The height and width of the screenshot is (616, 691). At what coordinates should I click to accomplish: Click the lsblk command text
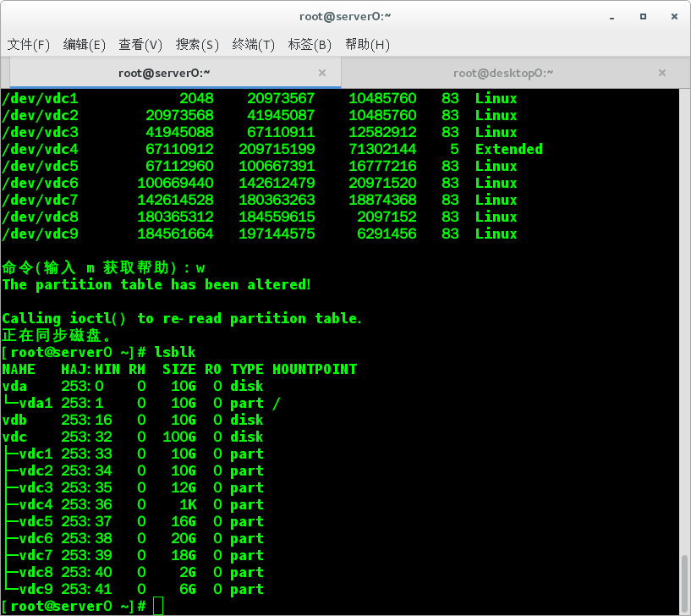[x=175, y=352]
